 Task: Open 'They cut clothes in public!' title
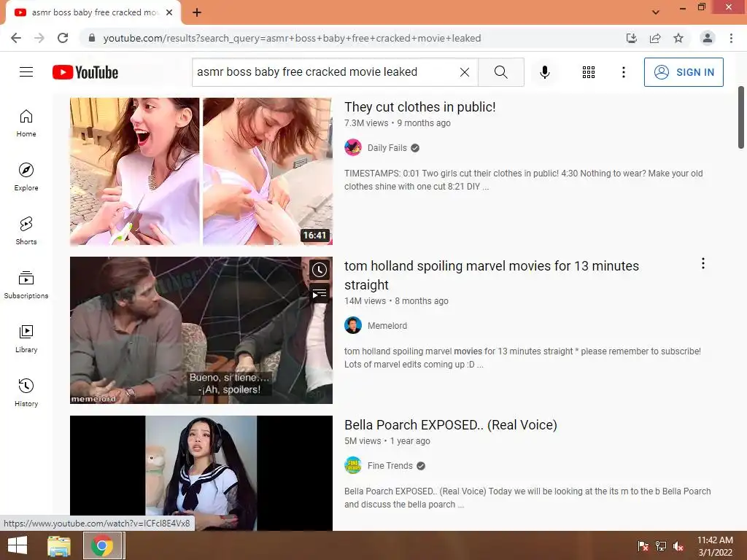coord(419,106)
